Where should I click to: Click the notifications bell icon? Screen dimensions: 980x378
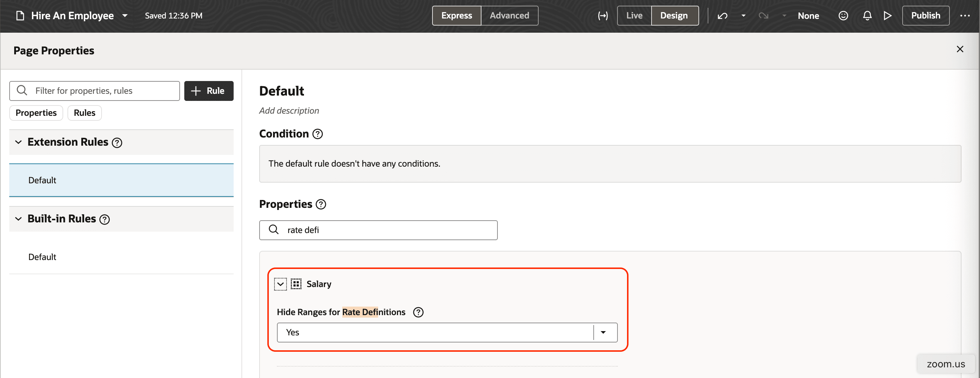pos(867,16)
